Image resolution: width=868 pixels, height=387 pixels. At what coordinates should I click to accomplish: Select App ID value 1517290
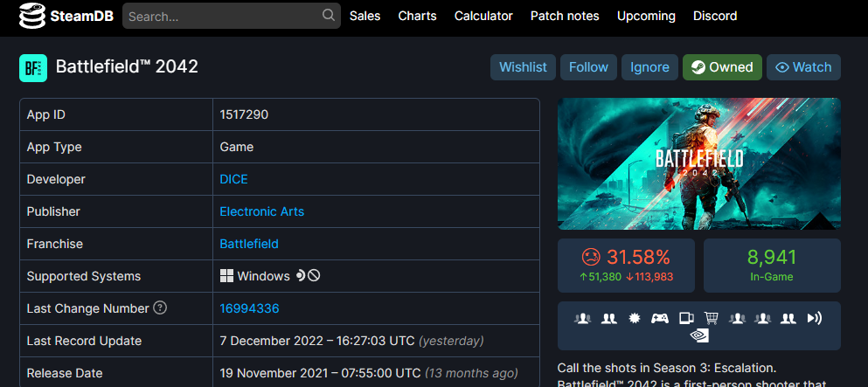tap(244, 114)
